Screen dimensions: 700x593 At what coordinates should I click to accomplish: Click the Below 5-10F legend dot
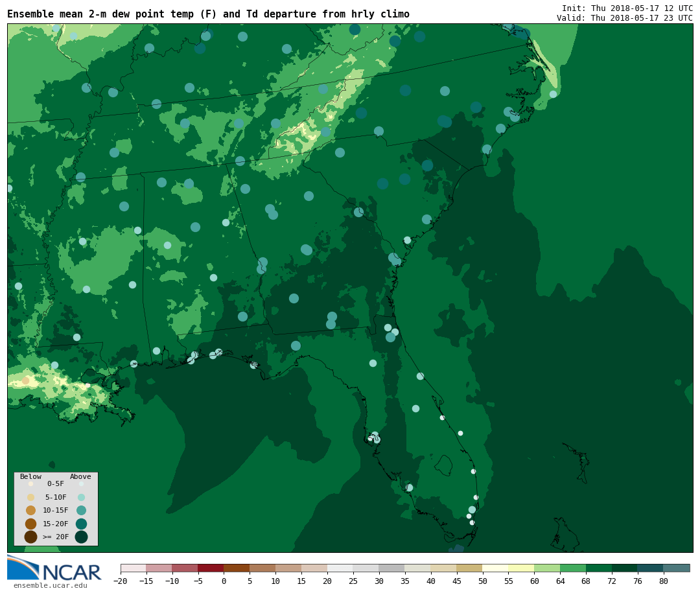click(31, 498)
